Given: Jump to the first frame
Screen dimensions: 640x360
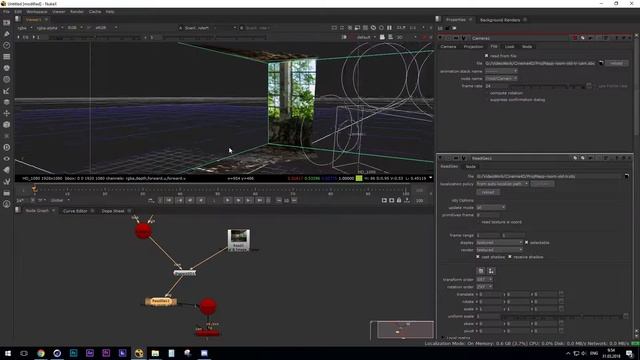Looking at the screenshot, I should point(169,200).
